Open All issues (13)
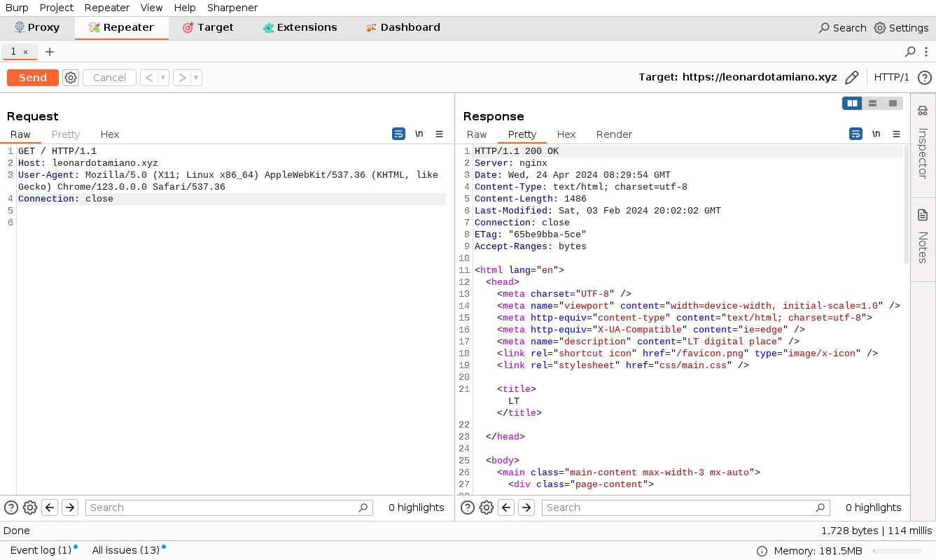This screenshot has height=560, width=936. point(127,550)
